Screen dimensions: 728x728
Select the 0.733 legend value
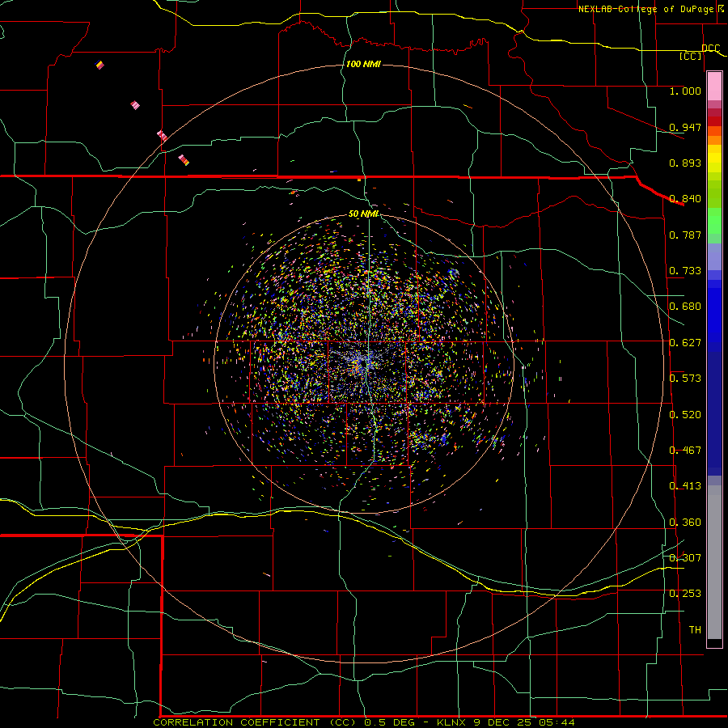click(685, 271)
